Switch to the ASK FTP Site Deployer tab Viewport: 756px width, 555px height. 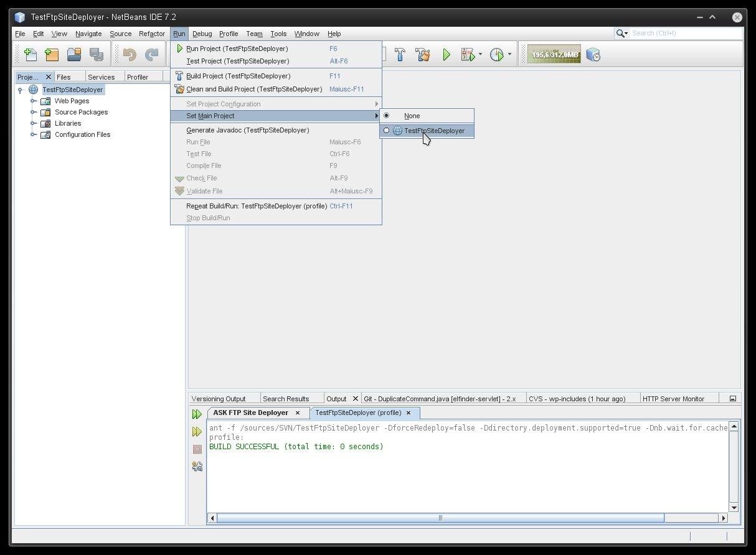pyautogui.click(x=252, y=413)
